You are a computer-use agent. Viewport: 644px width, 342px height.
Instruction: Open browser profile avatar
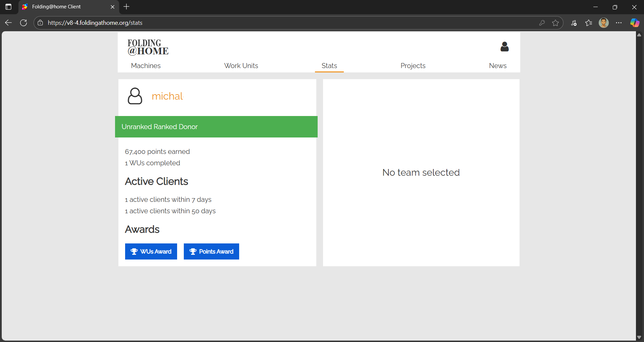[604, 23]
